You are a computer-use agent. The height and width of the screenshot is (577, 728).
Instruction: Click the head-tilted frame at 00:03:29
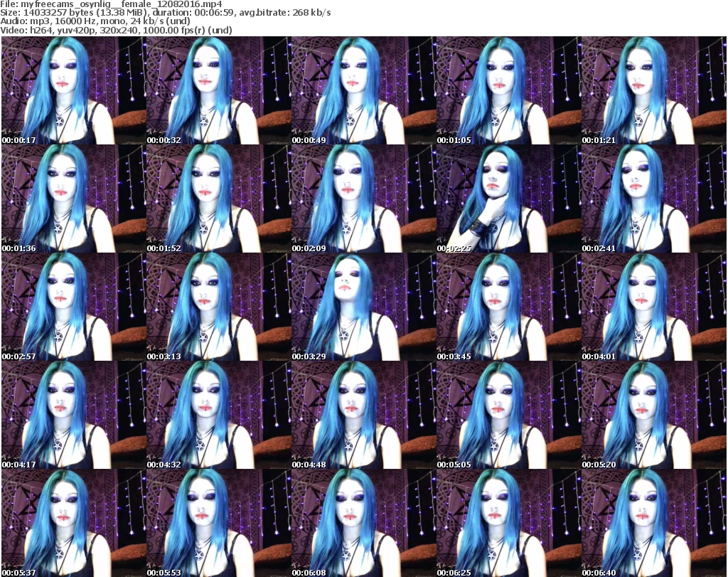pos(363,307)
